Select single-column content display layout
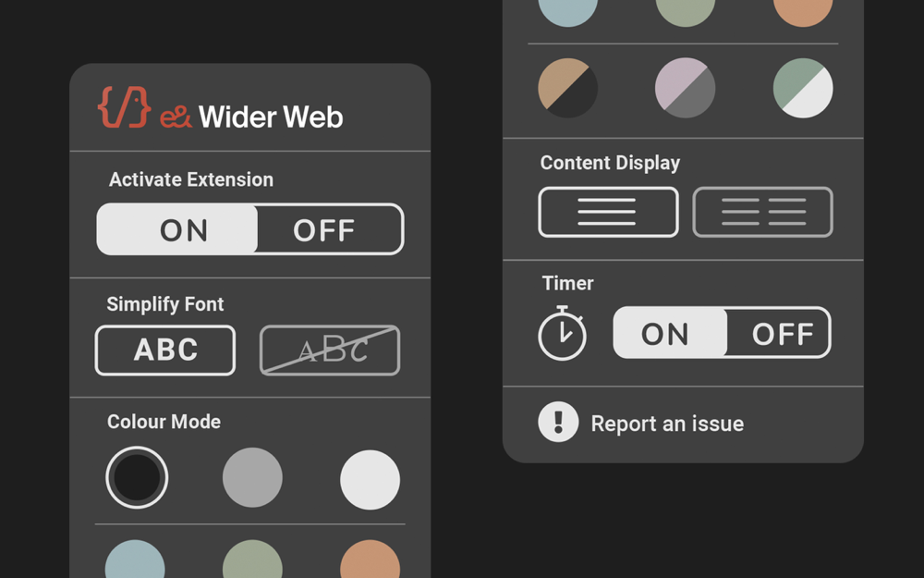Screen dimensions: 924x578 [x=608, y=212]
